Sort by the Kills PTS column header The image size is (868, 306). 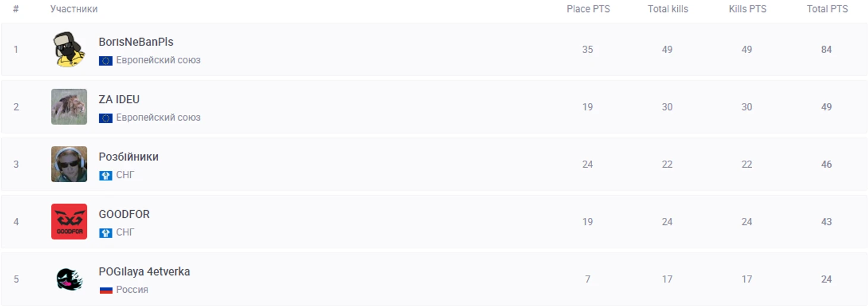[747, 9]
